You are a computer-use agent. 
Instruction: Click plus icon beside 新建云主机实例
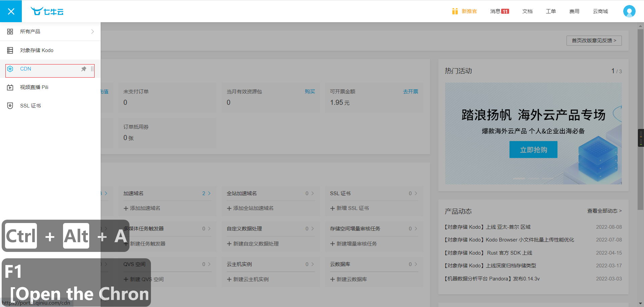229,279
